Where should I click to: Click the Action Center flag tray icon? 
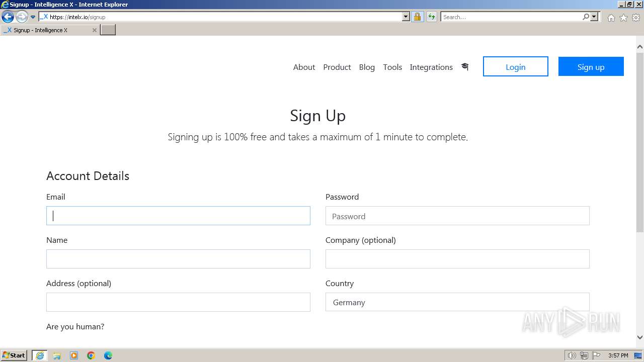[x=596, y=355]
